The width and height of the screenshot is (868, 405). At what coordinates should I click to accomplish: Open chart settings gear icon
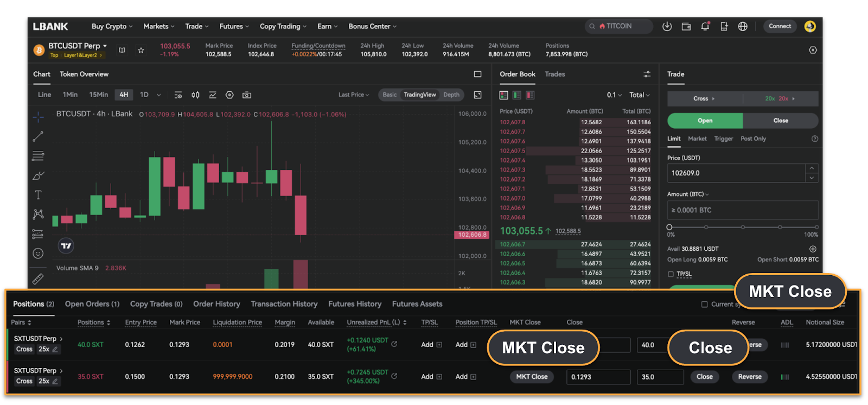(x=229, y=95)
